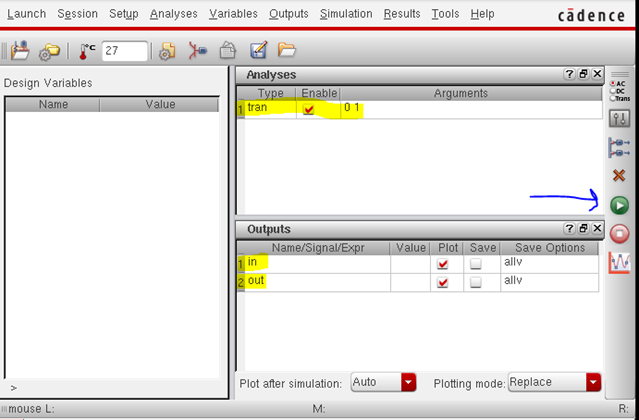The image size is (639, 420).
Task: Open the Results menu
Action: [x=402, y=14]
